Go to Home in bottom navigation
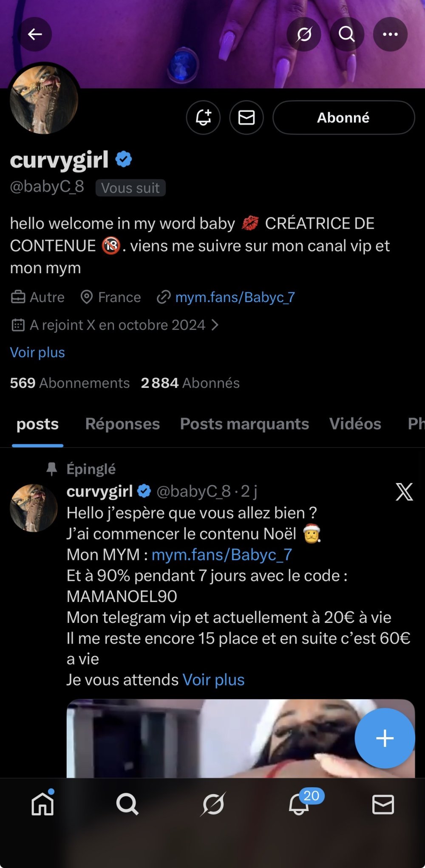This screenshot has width=425, height=868. (43, 804)
